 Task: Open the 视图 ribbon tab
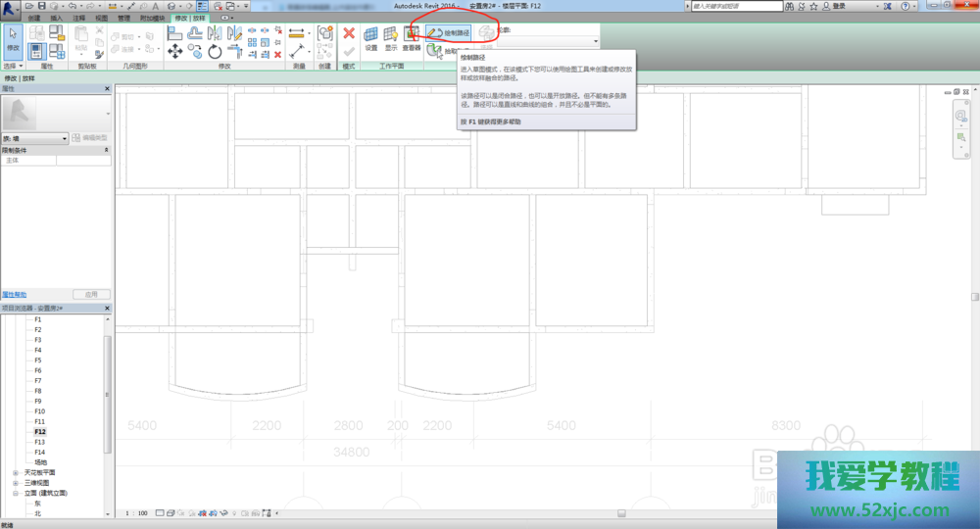[x=101, y=18]
